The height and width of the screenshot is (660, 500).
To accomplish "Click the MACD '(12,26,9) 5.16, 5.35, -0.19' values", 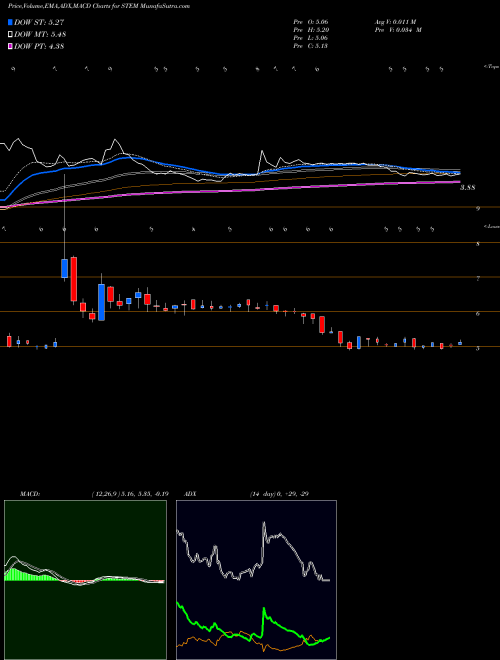I will (130, 494).
